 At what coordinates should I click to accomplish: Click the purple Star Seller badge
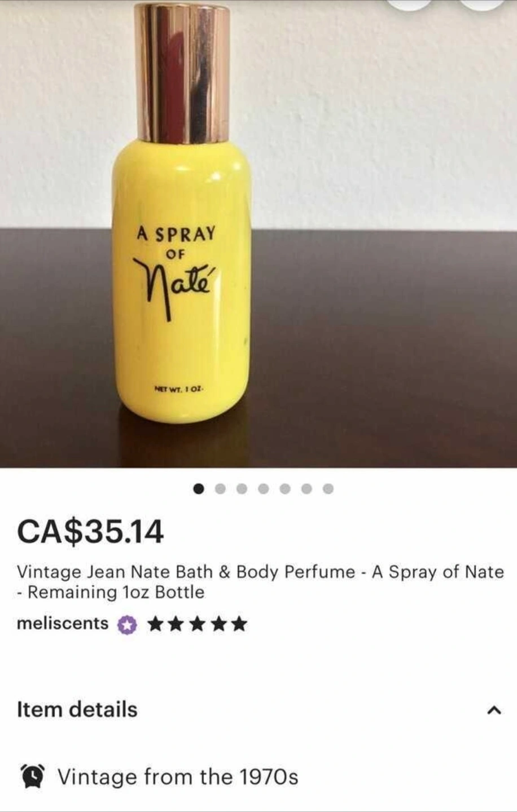127,624
